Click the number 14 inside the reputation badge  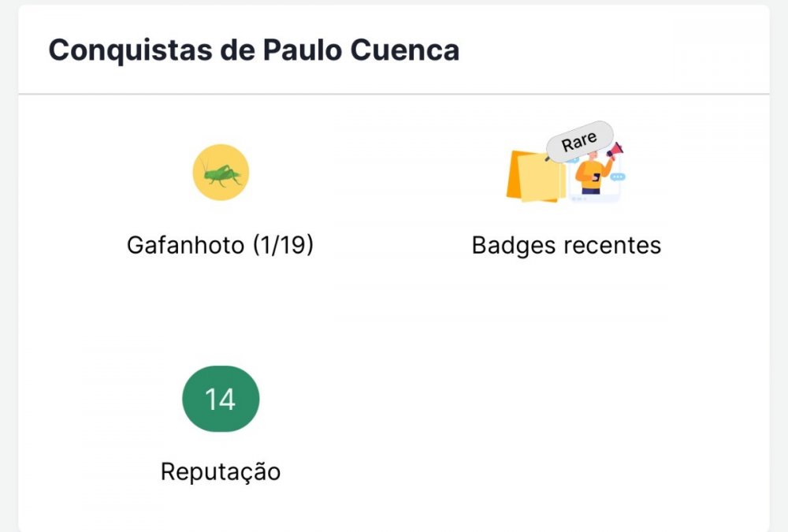(221, 400)
